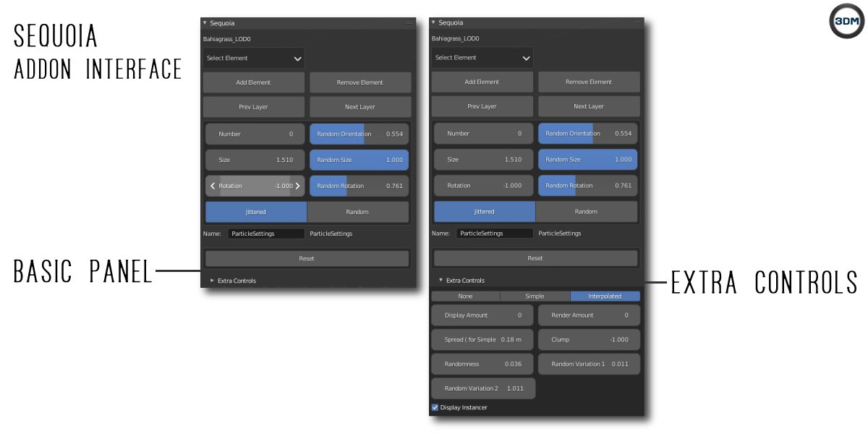Viewport: 868px width, 434px height.
Task: Go to Next Layer in left panel
Action: [360, 107]
